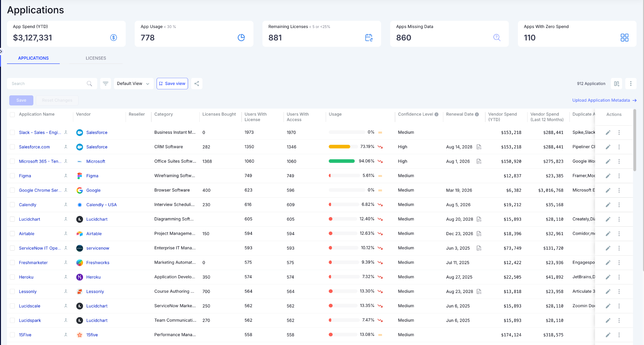644x345 pixels.
Task: Sort by the Category column header
Action: [x=164, y=114]
